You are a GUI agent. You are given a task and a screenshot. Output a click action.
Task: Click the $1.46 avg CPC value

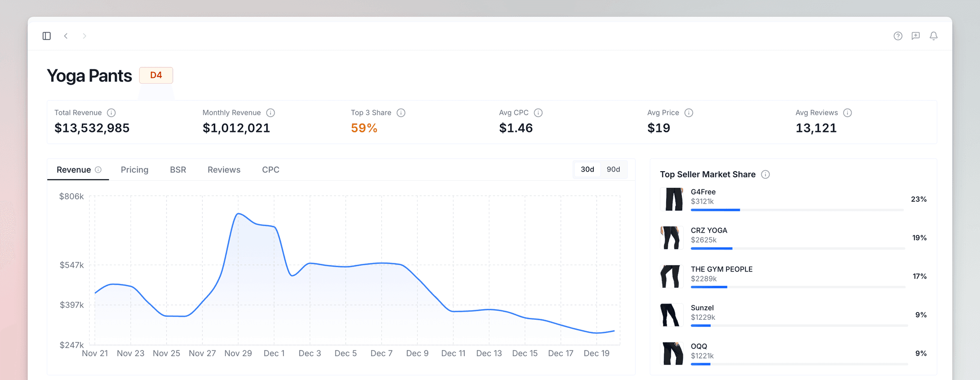516,128
